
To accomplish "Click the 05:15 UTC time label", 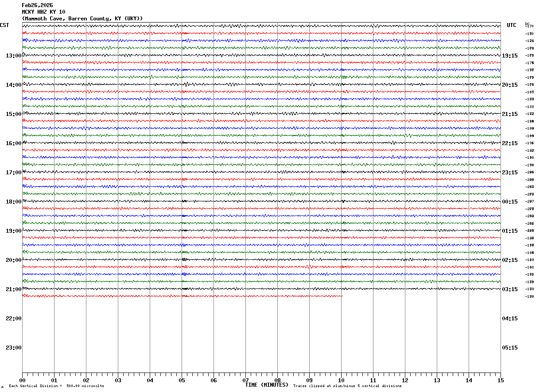I will coord(509,348).
